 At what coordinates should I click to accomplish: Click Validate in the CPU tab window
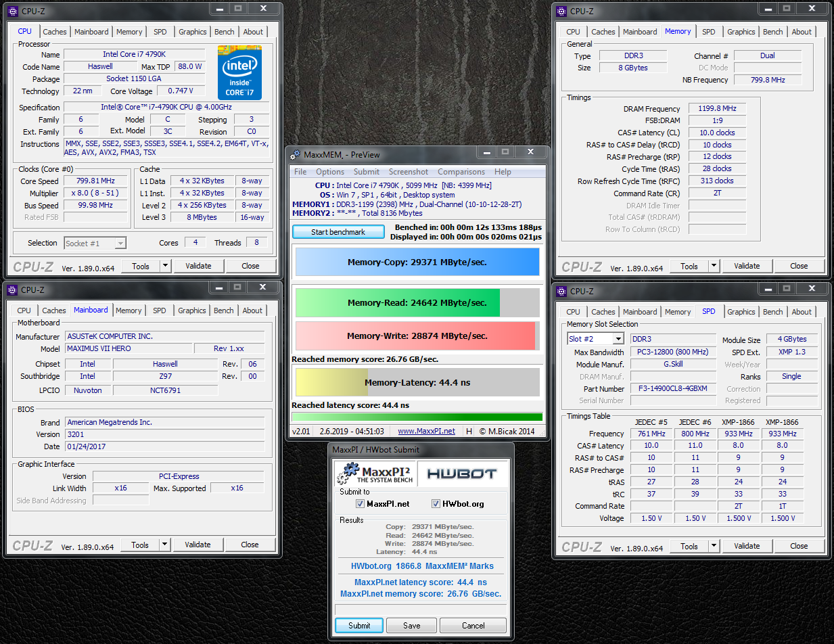[198, 266]
